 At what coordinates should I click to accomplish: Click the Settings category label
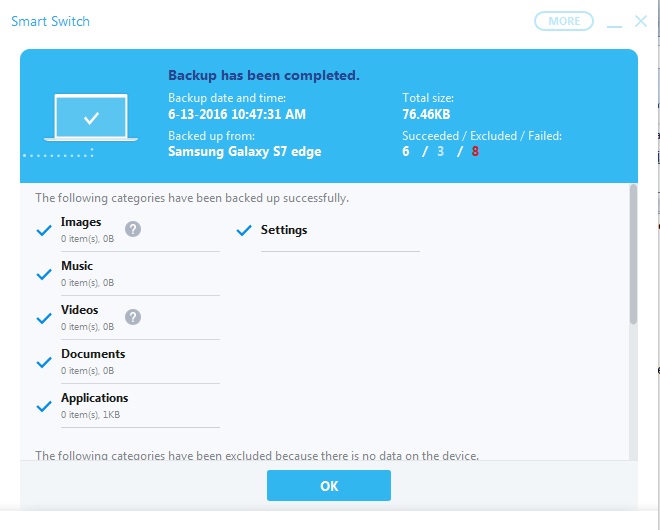click(x=284, y=230)
